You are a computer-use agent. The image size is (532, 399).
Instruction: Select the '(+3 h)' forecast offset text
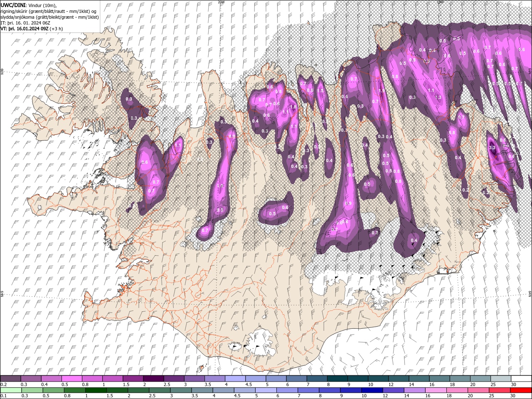click(57, 29)
